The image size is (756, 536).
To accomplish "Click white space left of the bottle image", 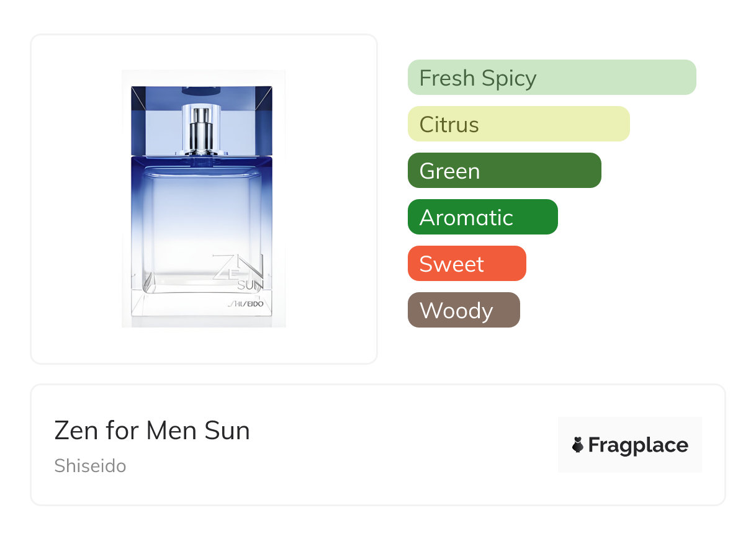I will (x=76, y=199).
